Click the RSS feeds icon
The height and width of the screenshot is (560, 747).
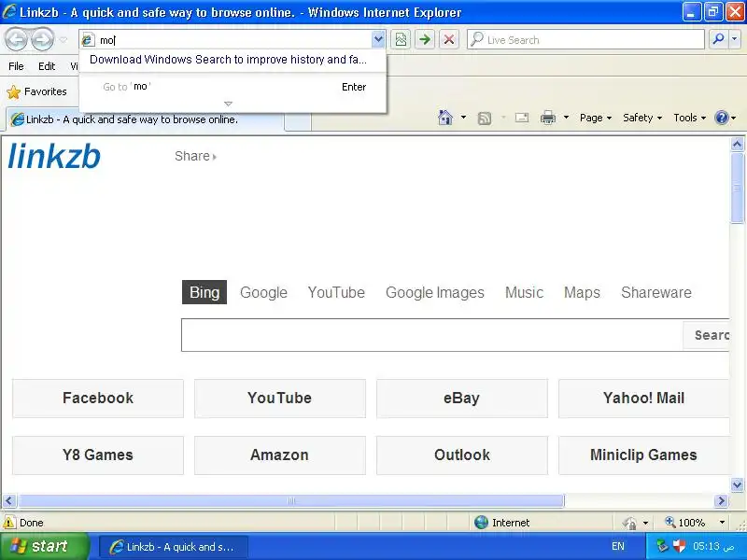pyautogui.click(x=485, y=119)
